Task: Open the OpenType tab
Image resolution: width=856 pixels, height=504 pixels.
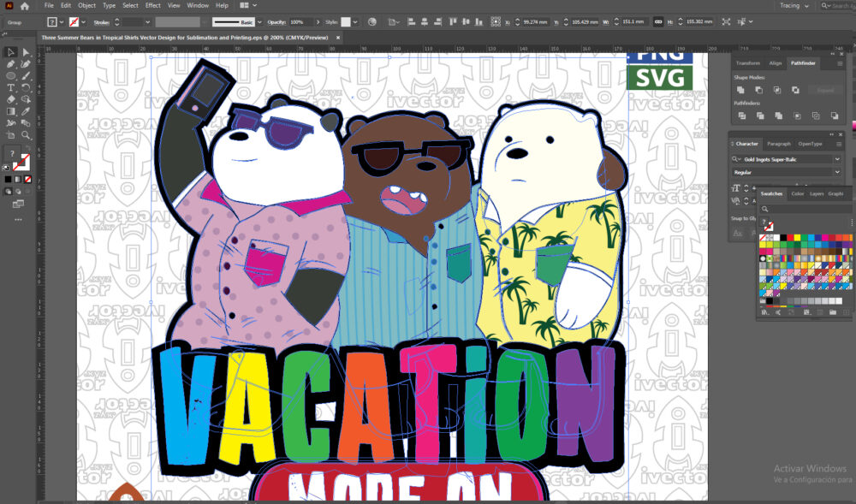Action: (810, 144)
